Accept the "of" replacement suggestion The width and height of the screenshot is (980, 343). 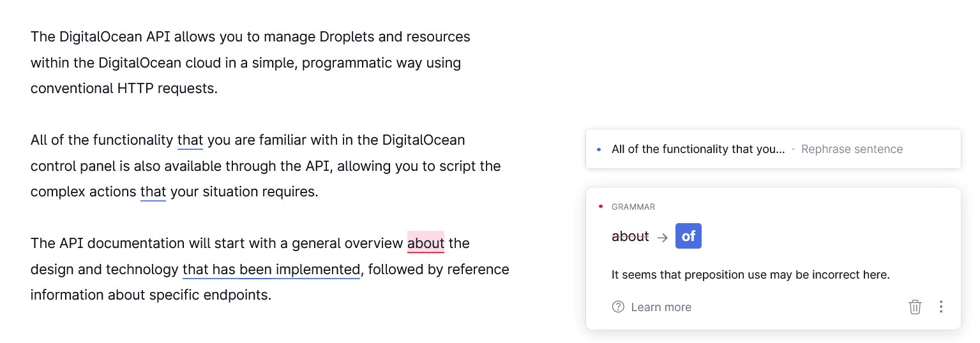point(688,237)
